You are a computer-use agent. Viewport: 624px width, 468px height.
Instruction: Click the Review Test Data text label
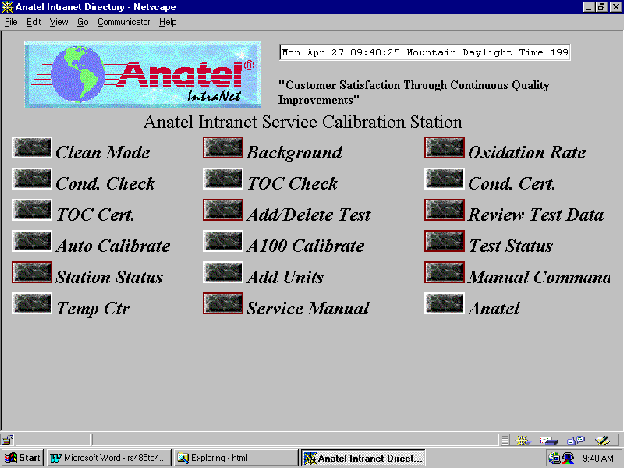click(536, 214)
